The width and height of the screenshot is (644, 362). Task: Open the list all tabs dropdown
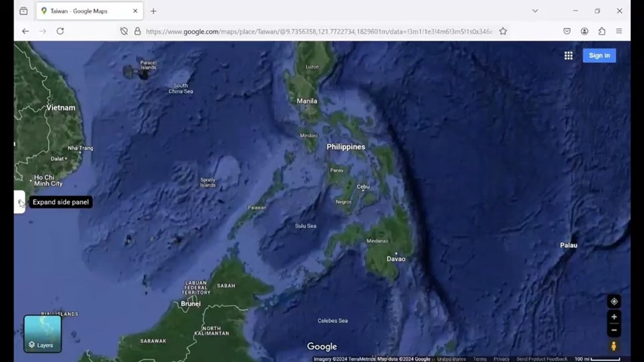coord(535,11)
